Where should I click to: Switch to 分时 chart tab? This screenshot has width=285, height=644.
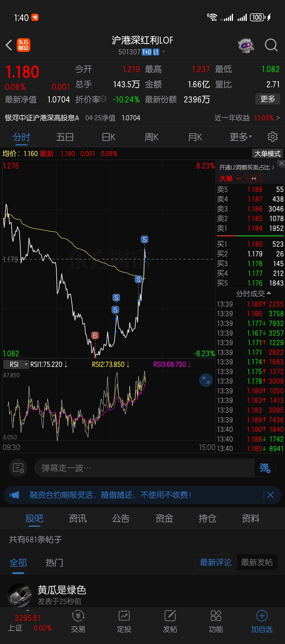(x=21, y=137)
